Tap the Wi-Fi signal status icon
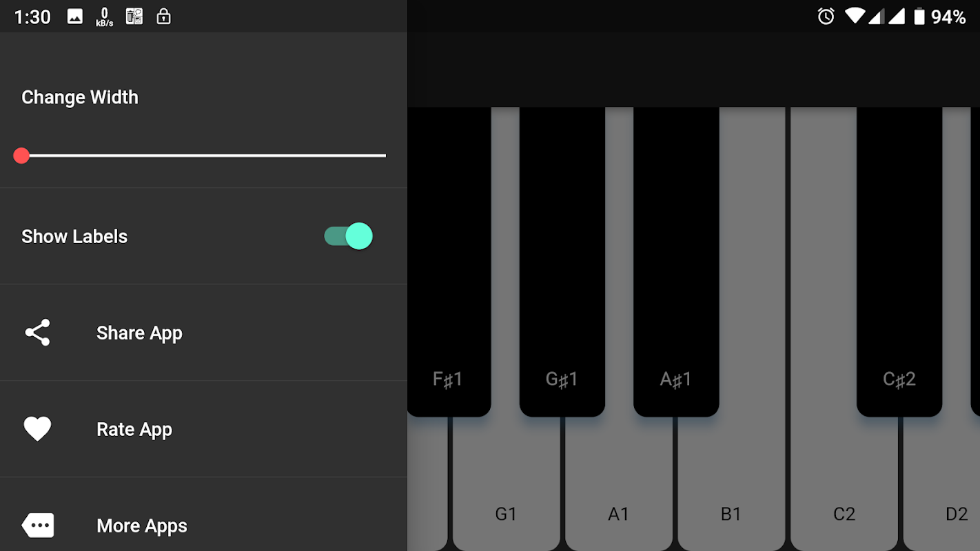Screen dimensions: 980x551 [855, 16]
